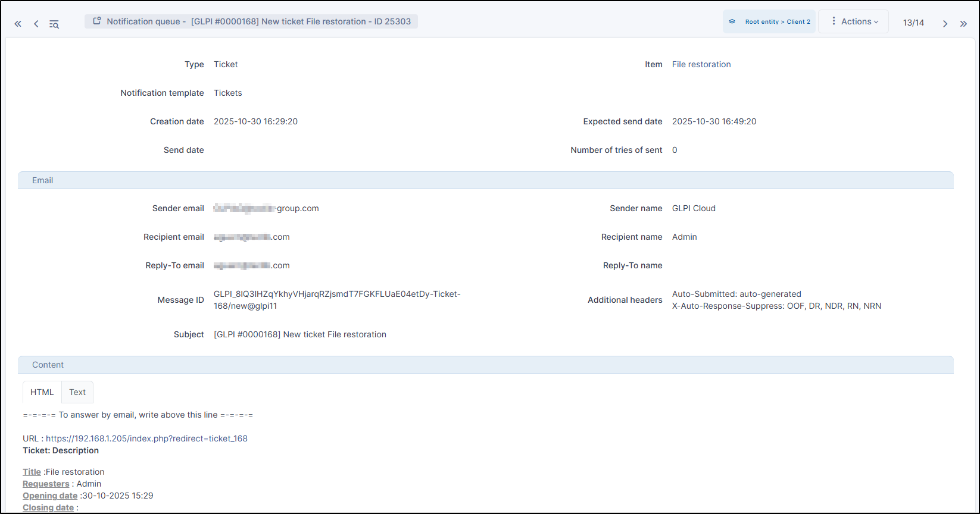
Task: Click the Title label in email body
Action: coord(32,472)
